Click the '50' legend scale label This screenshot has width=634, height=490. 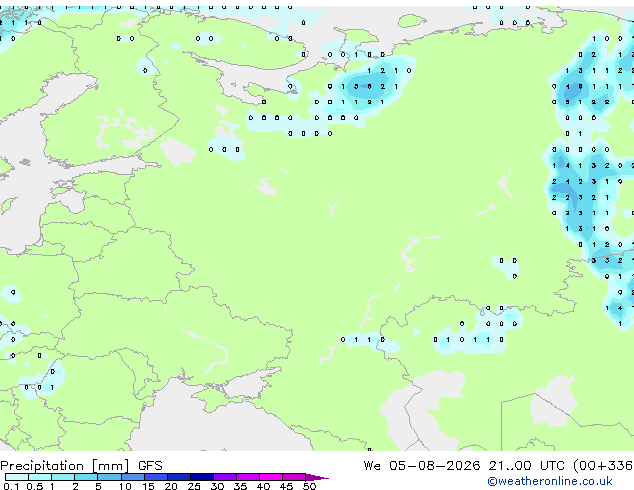point(309,486)
